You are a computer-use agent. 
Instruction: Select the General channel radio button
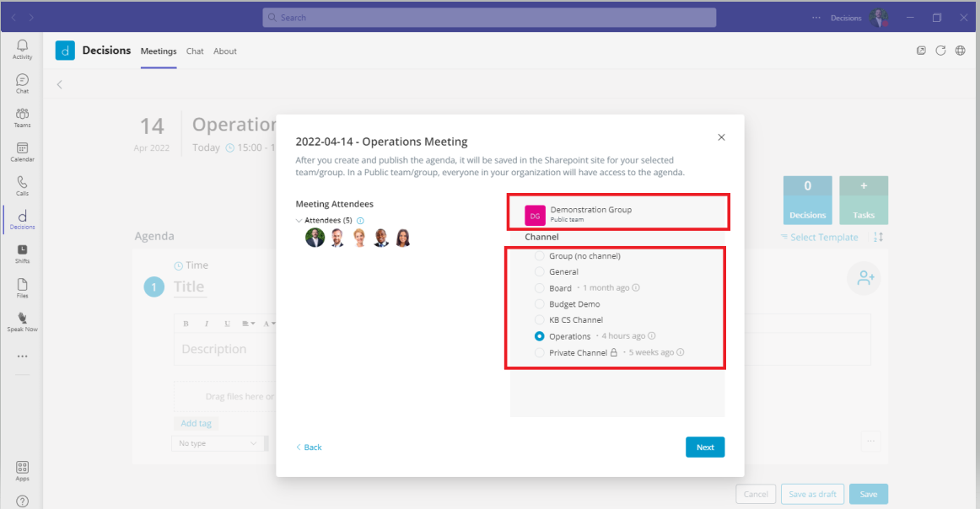tap(540, 272)
